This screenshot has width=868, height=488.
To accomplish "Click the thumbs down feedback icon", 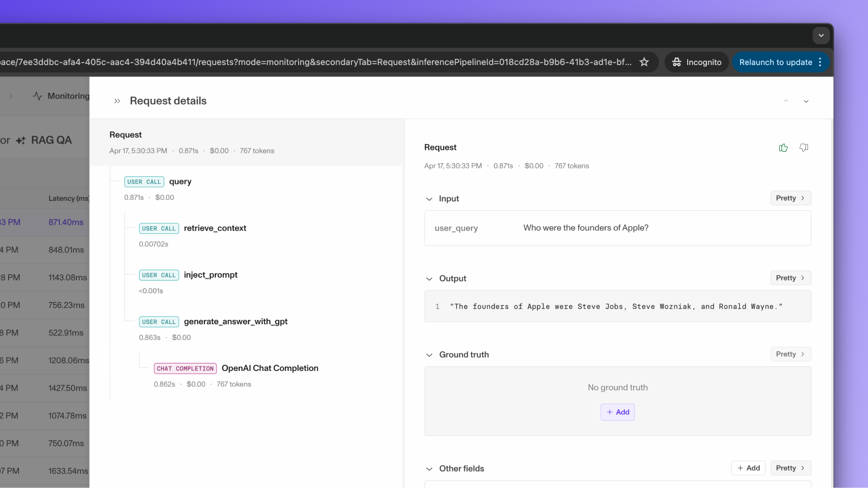I will click(x=804, y=148).
